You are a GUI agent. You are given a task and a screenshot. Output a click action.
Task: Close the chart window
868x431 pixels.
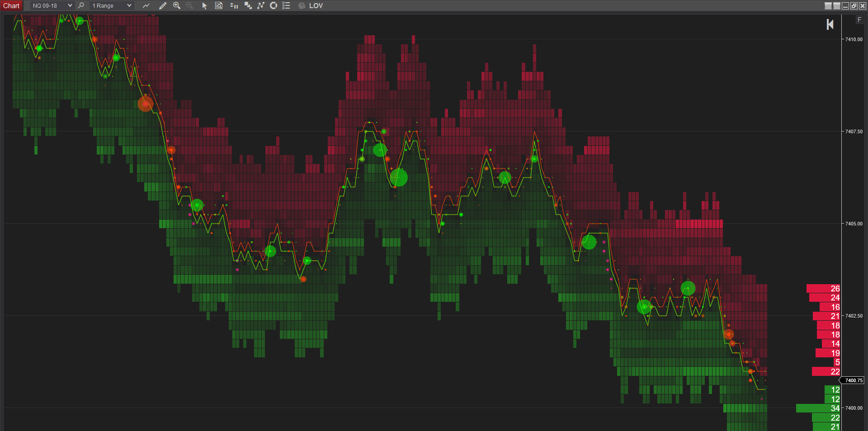pos(863,6)
